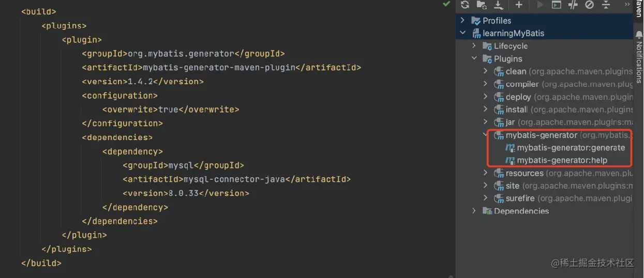Click the Lifecycle folder gear icon
The width and height of the screenshot is (644, 278).
[x=487, y=46]
